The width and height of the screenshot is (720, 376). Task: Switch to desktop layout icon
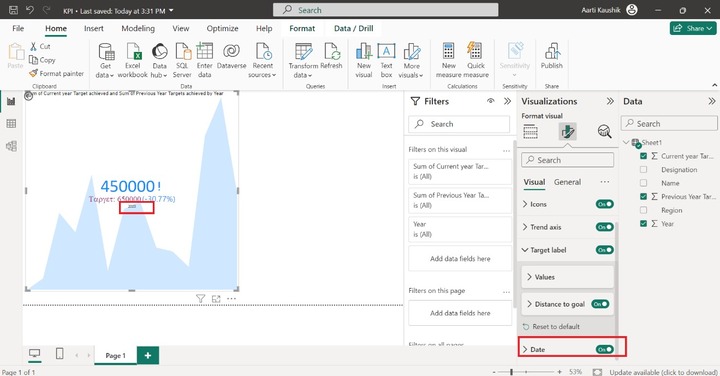pyautogui.click(x=34, y=354)
